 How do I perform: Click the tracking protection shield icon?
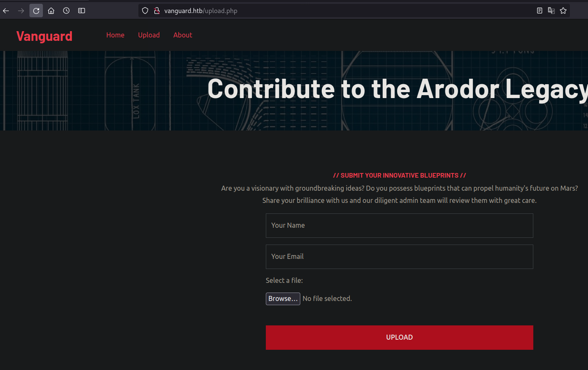tap(145, 11)
